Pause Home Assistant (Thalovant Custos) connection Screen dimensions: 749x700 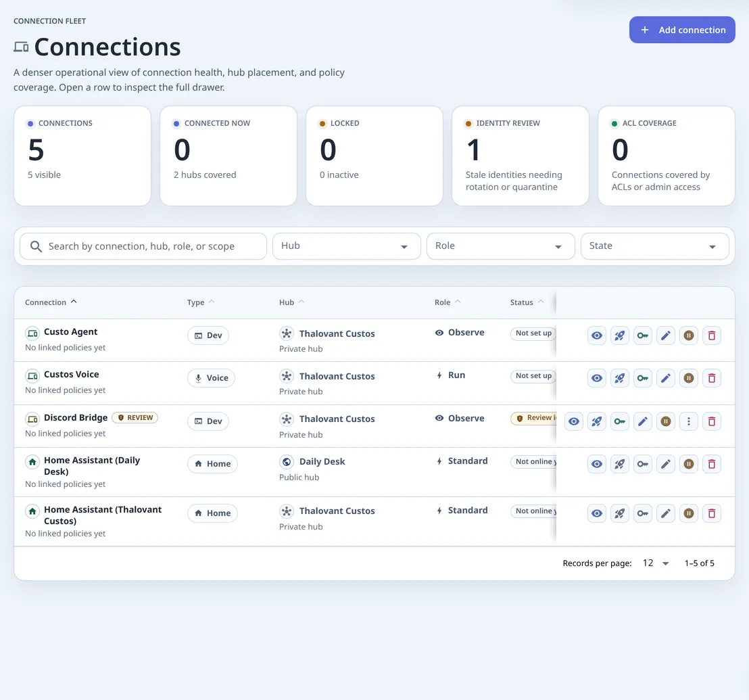[x=688, y=513]
